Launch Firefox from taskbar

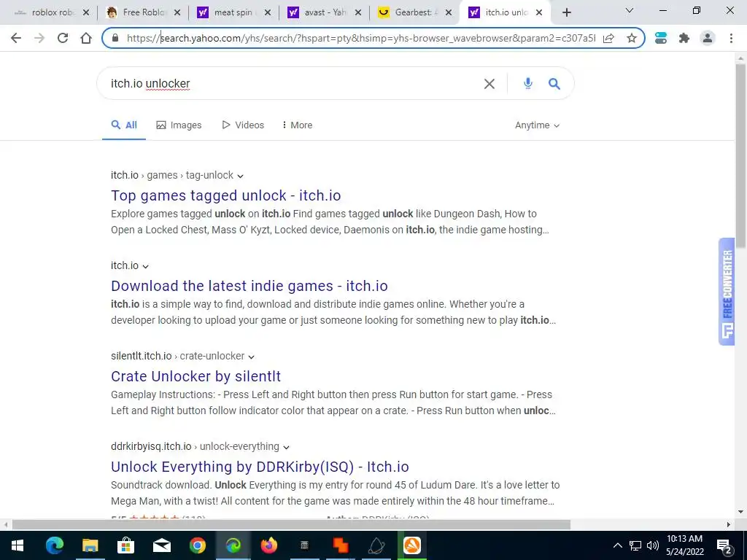[x=269, y=545]
